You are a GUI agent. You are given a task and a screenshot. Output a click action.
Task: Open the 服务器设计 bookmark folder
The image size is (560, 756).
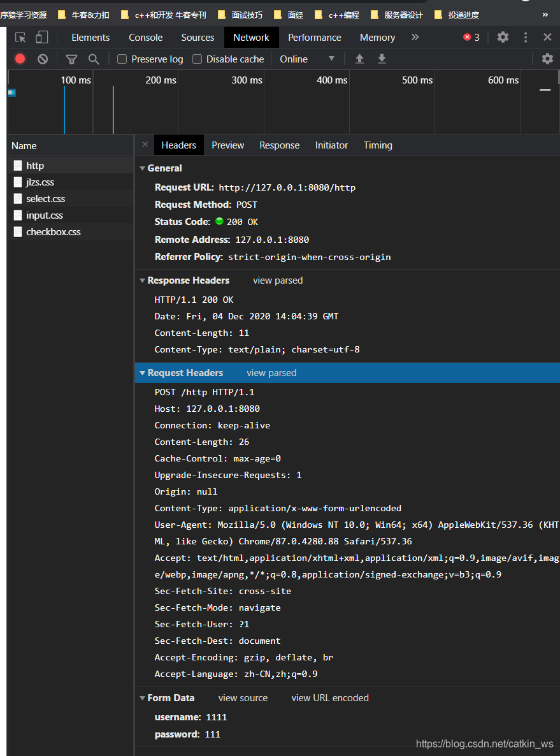[x=397, y=15]
